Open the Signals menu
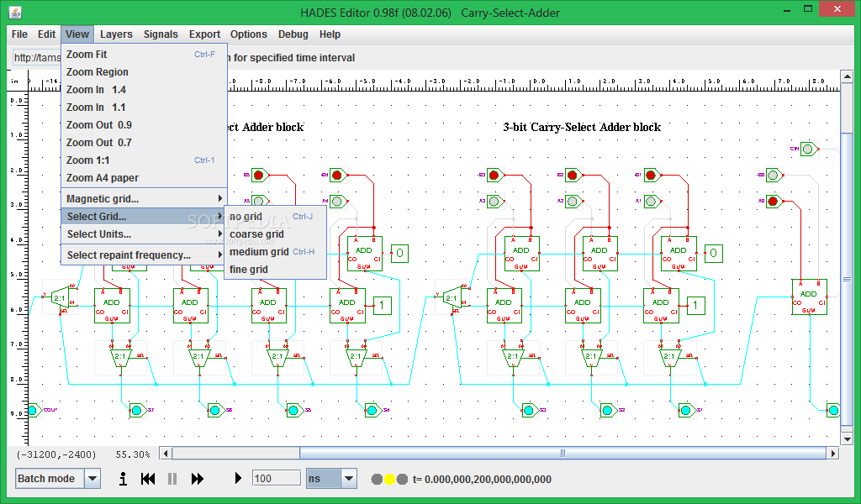The image size is (861, 504). click(x=161, y=34)
